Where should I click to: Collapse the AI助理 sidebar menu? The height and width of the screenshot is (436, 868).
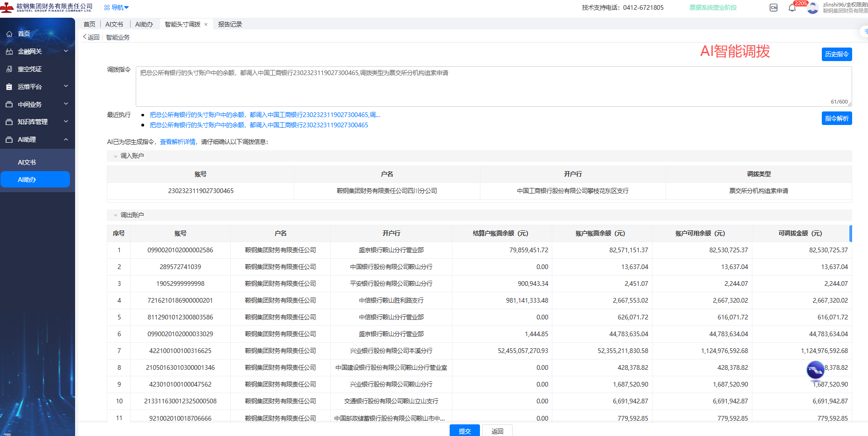click(66, 139)
